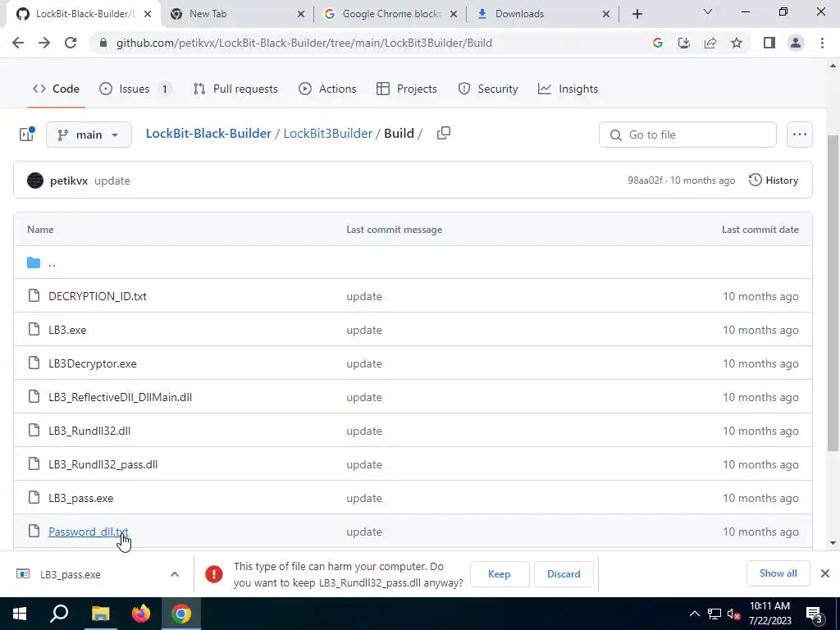Open DECRYPTION_ID.txt file
This screenshot has height=630, width=840.
98,296
